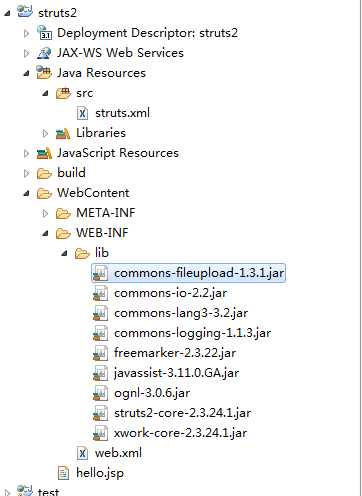362x496 pixels.
Task: Select struts2-core-2.3.24.1.jar name
Action: tap(182, 413)
